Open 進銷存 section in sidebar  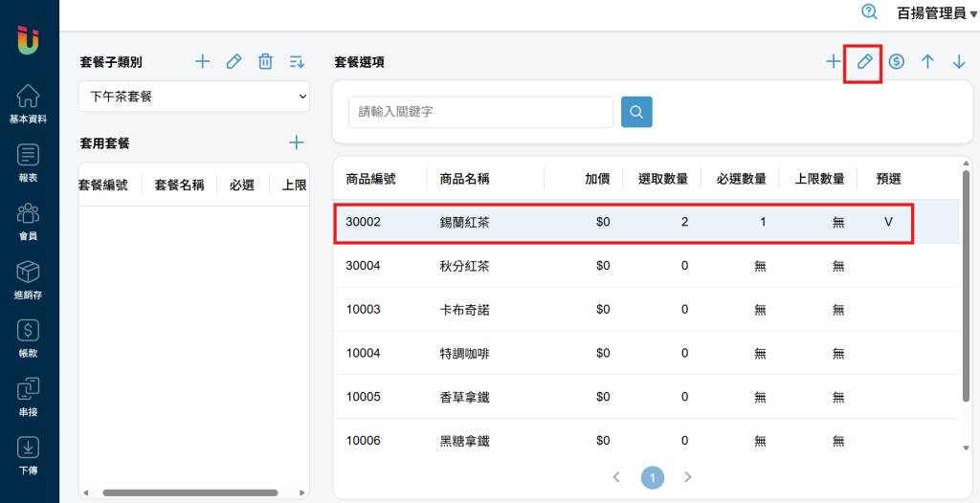28,279
